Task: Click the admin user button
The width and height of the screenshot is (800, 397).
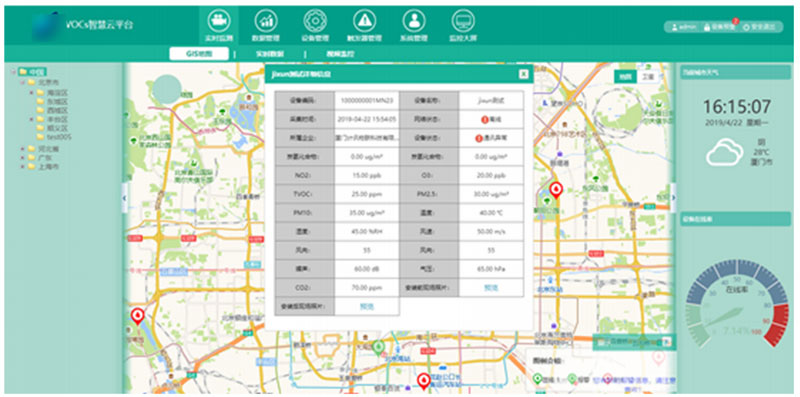Action: pos(684,27)
